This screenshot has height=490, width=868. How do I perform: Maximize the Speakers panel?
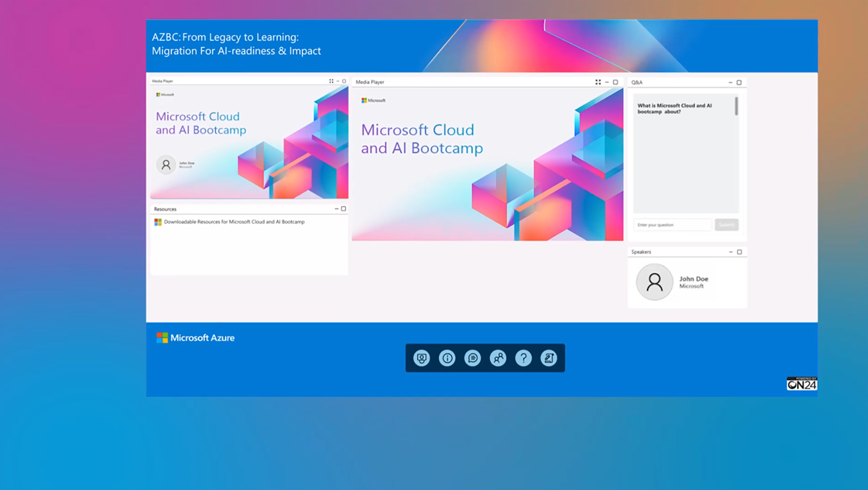coord(739,252)
